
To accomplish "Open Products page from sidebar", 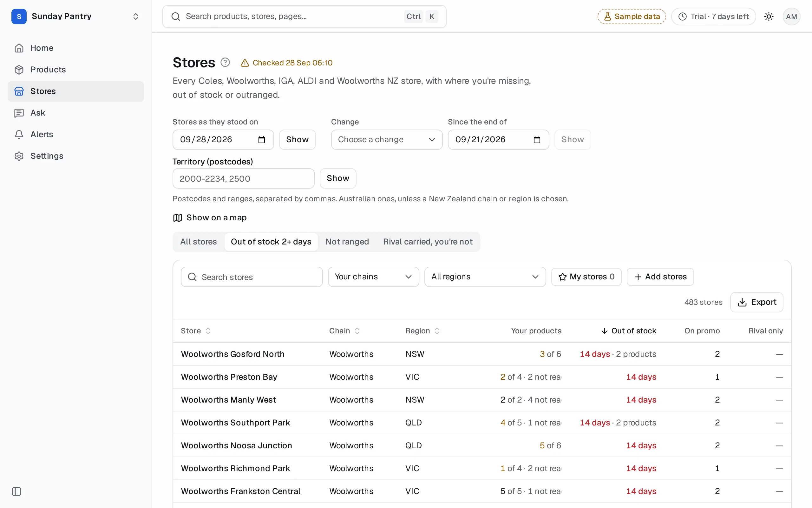I will (76, 70).
